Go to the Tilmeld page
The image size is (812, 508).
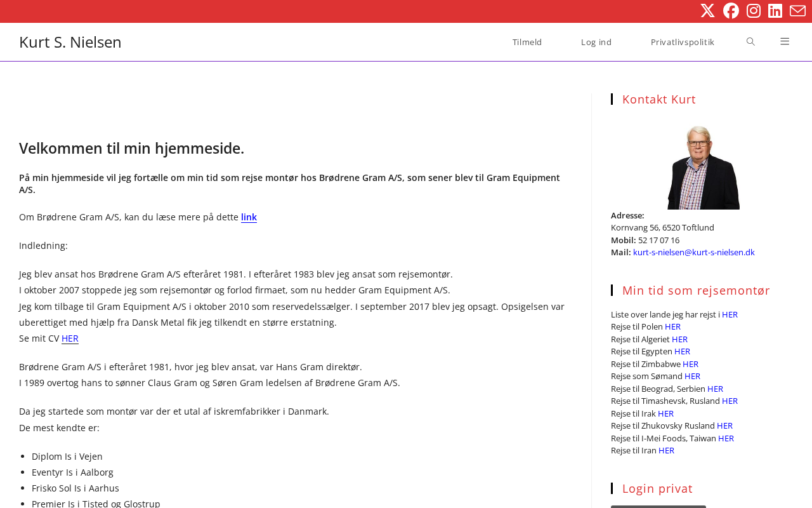click(527, 42)
